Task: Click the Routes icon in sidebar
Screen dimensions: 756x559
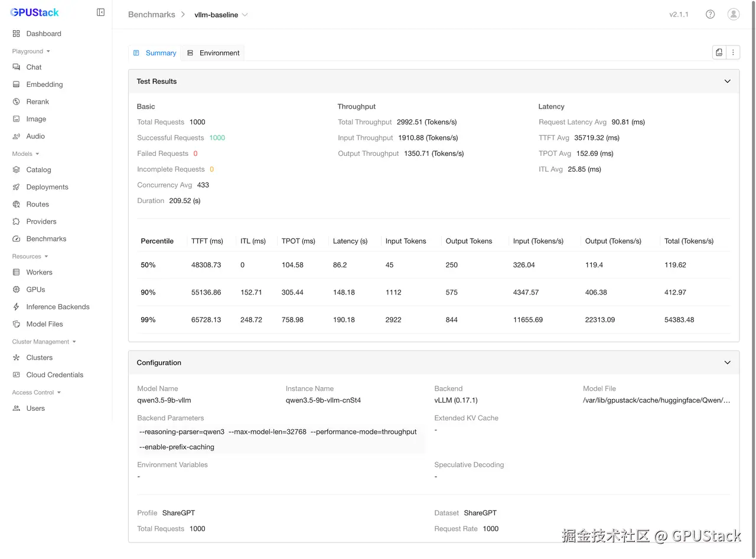Action: tap(16, 204)
